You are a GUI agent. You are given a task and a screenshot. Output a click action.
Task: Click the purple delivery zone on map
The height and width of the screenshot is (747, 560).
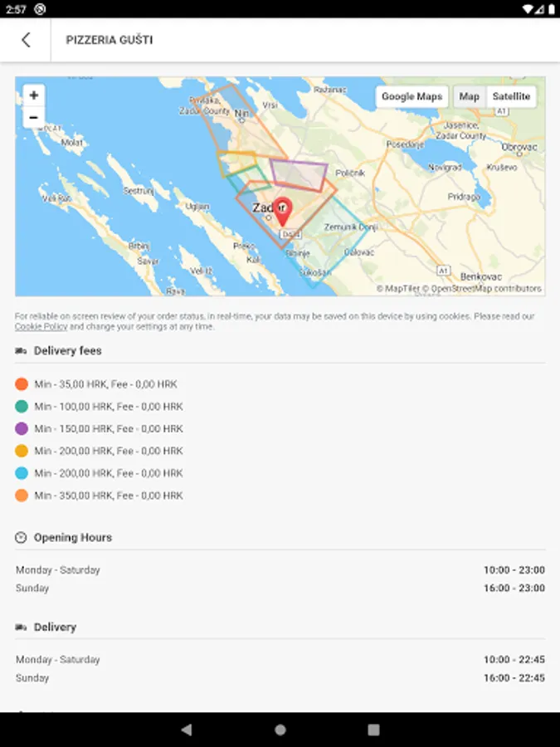(x=299, y=173)
